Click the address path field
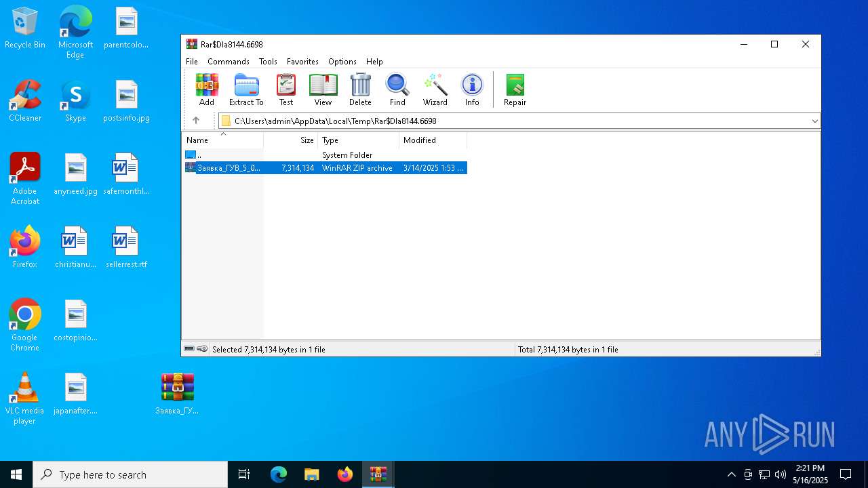 [519, 121]
